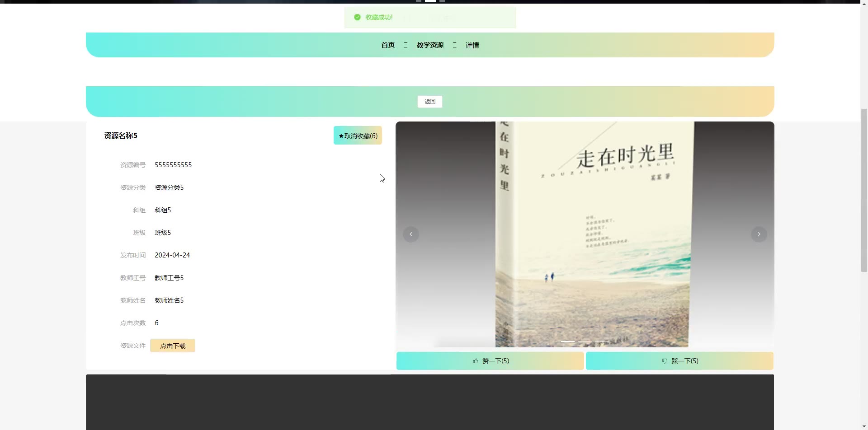Click the 赞一下(5) thumbs-up button
Image resolution: width=868 pixels, height=430 pixels.
[x=490, y=361]
